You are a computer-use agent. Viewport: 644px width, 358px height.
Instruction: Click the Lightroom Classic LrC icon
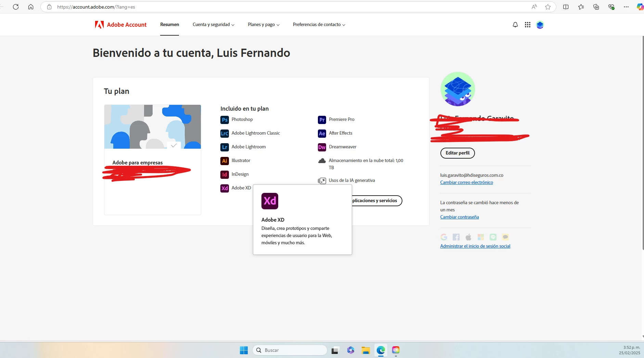[x=224, y=134]
